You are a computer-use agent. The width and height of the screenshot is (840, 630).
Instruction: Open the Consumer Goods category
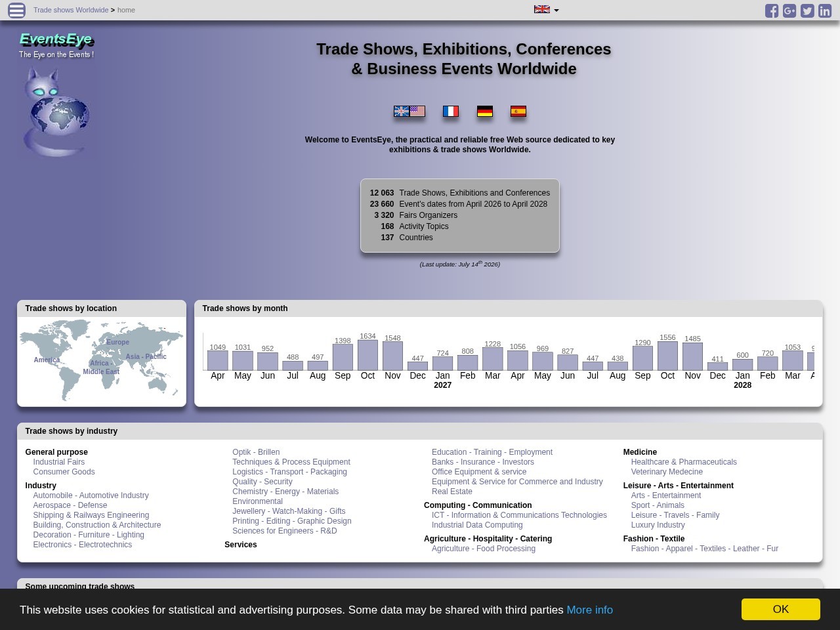64,472
